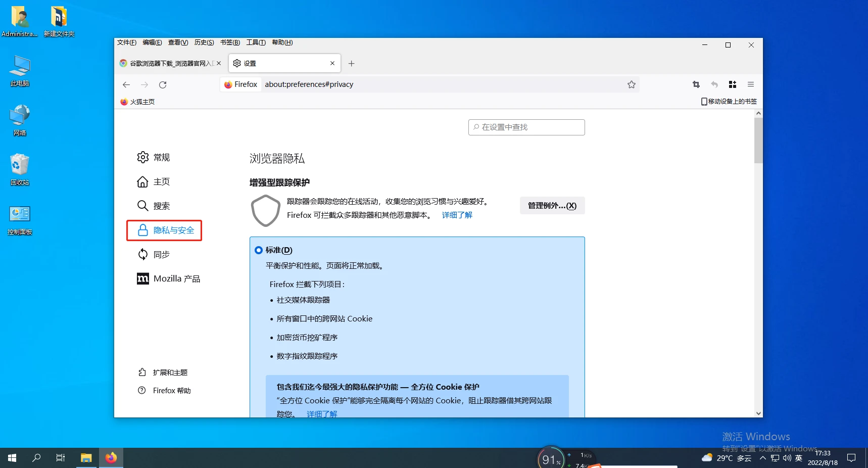Open 工具 menu
Image resolution: width=868 pixels, height=468 pixels.
(256, 42)
